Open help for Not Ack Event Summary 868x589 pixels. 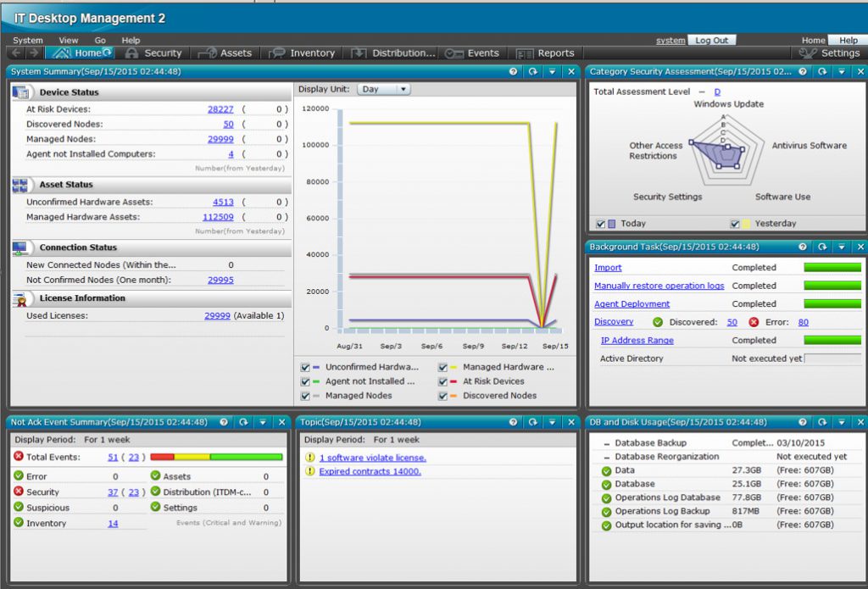click(224, 422)
